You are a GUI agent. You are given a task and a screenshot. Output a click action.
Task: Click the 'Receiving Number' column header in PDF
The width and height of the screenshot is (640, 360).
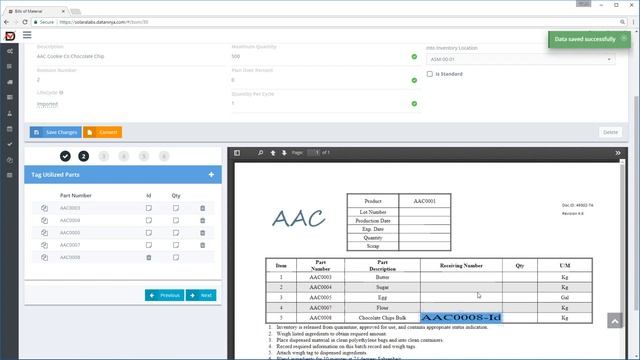coord(461,265)
